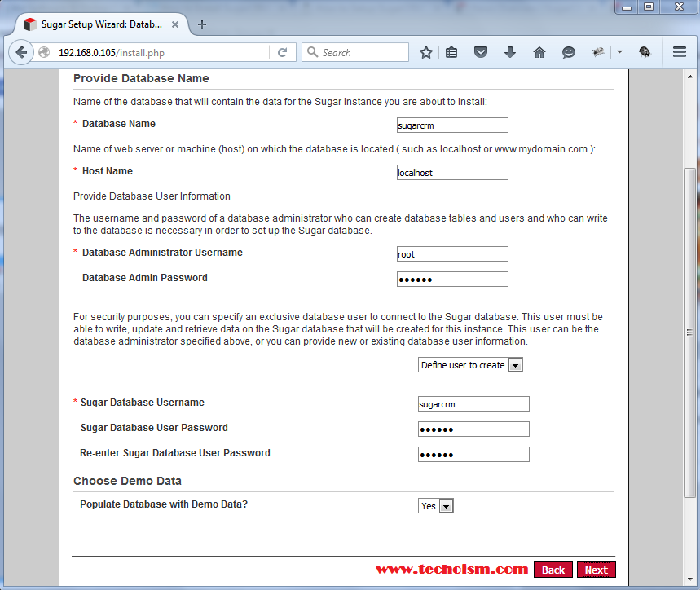
Task: Click the Choose Demo Data heading
Action: click(127, 481)
